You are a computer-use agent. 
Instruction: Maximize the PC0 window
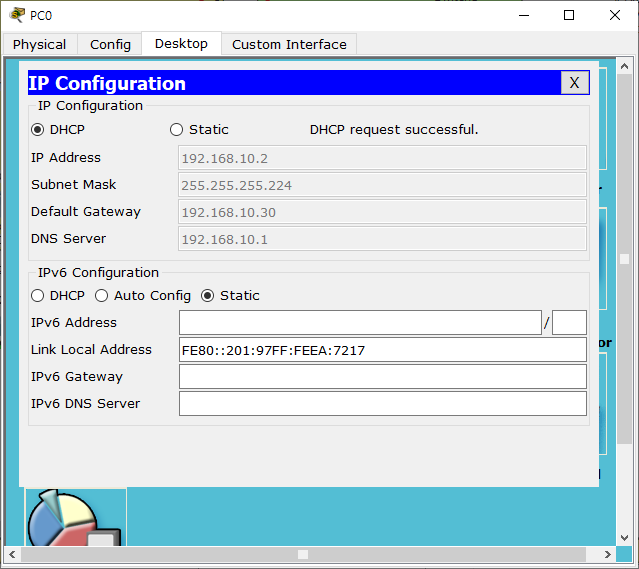(569, 15)
